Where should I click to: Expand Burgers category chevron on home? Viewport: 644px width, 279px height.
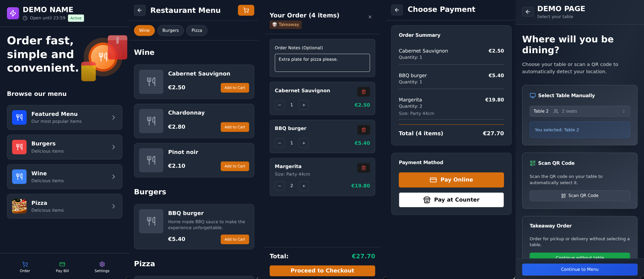click(113, 147)
